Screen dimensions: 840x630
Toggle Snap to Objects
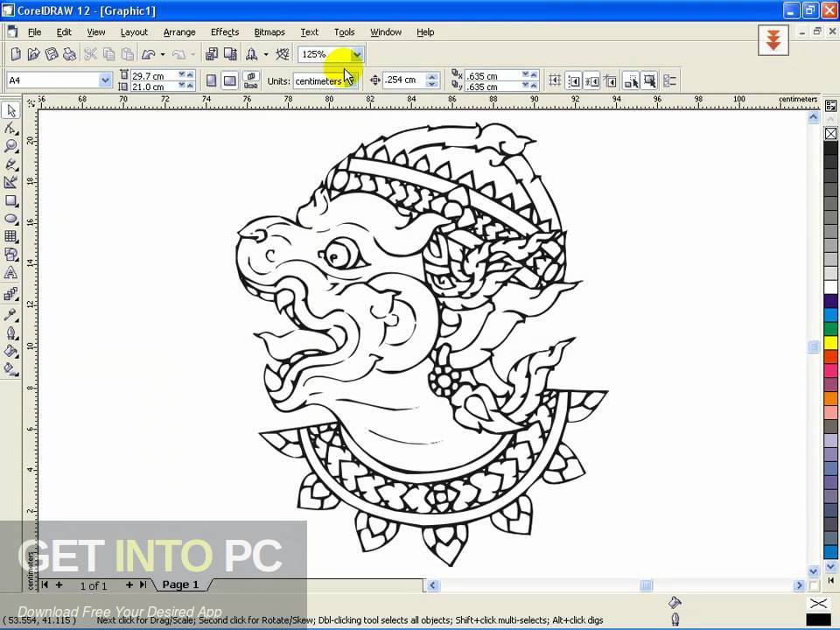point(592,80)
